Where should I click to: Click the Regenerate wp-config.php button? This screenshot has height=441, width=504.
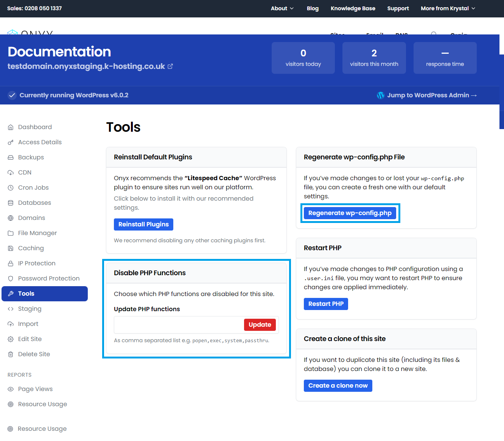[350, 213]
